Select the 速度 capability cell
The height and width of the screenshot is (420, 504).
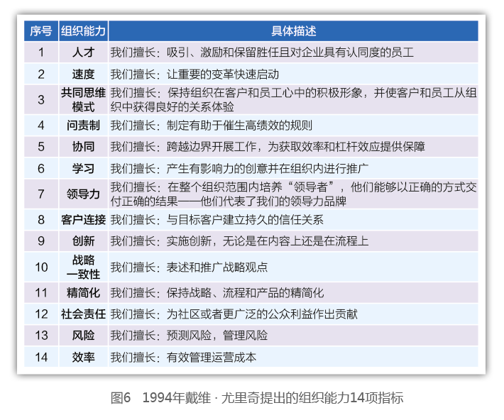[x=83, y=74]
